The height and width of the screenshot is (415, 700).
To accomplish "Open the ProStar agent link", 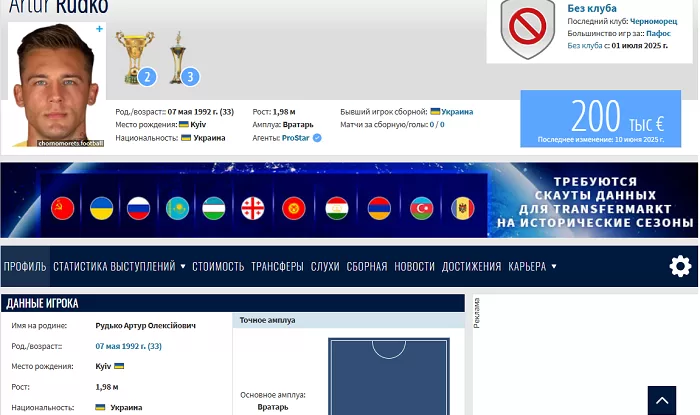I will [295, 138].
